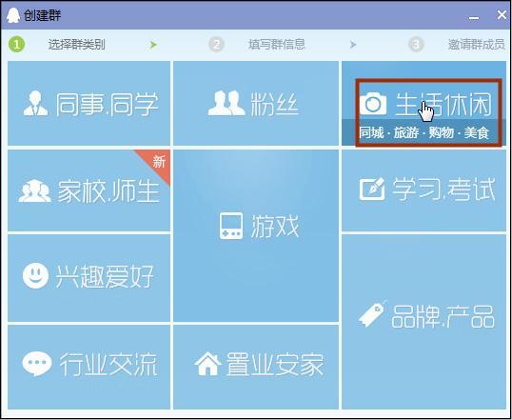Go to step 1 选择群类别
512x420 pixels.
[77, 45]
